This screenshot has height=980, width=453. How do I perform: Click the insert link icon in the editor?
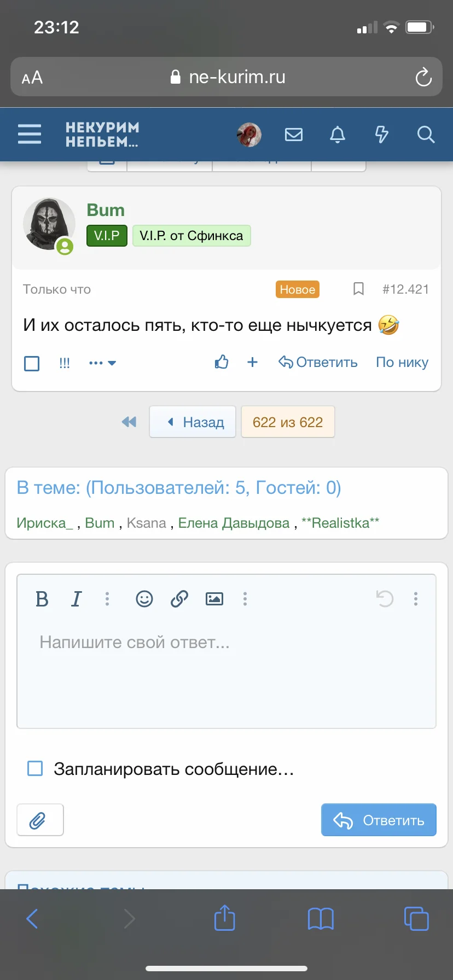[x=179, y=599]
